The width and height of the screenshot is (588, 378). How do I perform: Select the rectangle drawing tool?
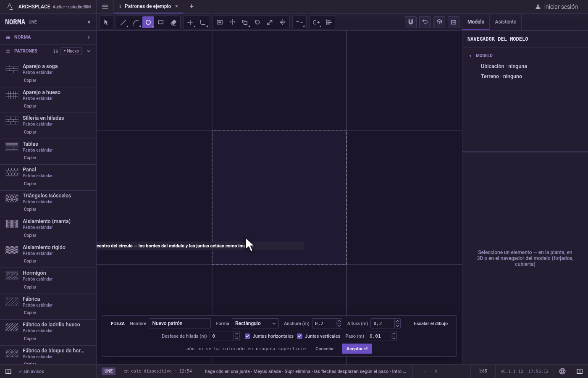coord(161,22)
